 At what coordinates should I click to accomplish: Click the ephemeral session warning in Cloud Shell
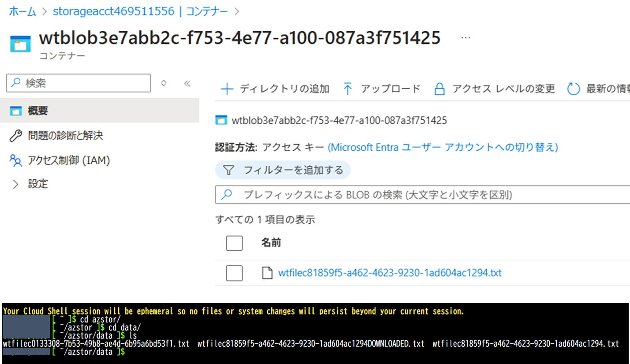[x=233, y=311]
